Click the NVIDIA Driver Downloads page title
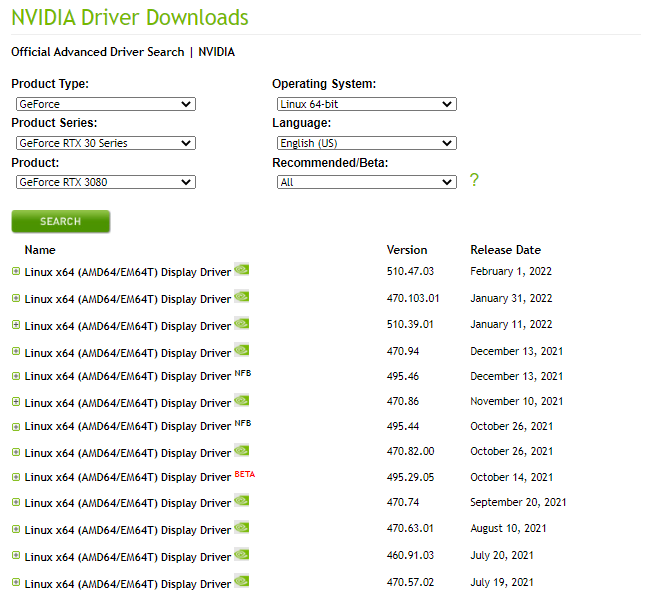 (x=130, y=17)
